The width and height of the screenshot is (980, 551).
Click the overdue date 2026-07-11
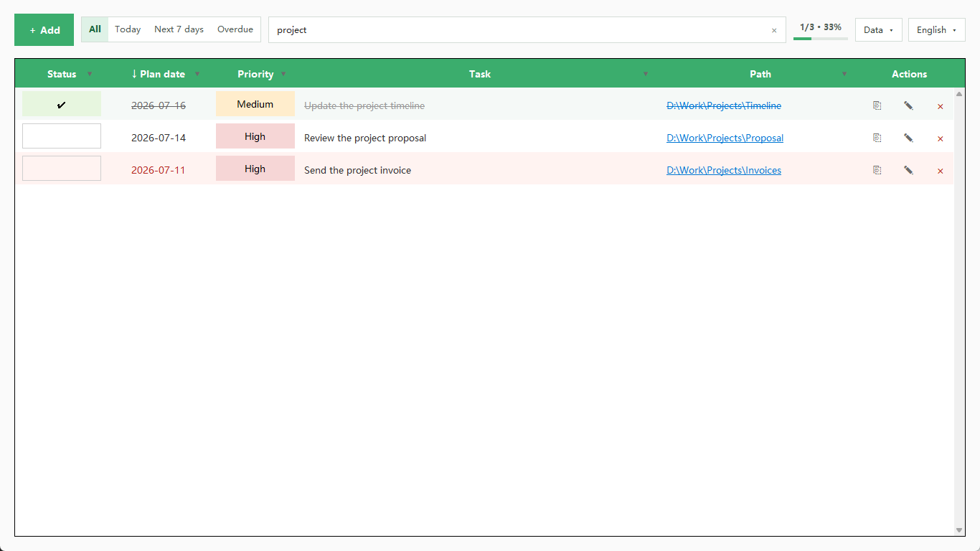[x=159, y=170]
